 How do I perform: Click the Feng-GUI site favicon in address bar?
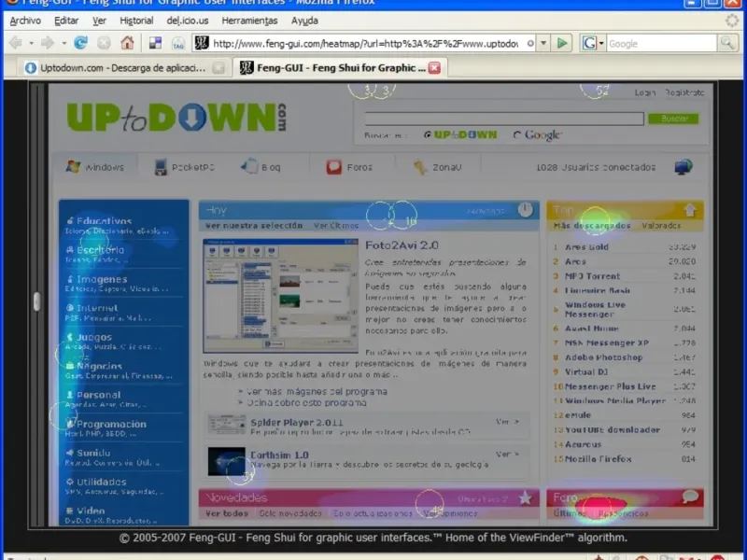coord(202,43)
